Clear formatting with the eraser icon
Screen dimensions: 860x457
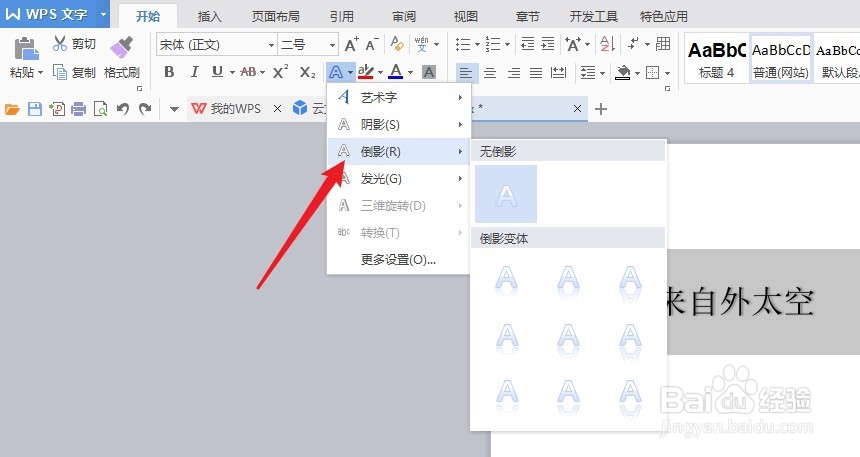(397, 43)
